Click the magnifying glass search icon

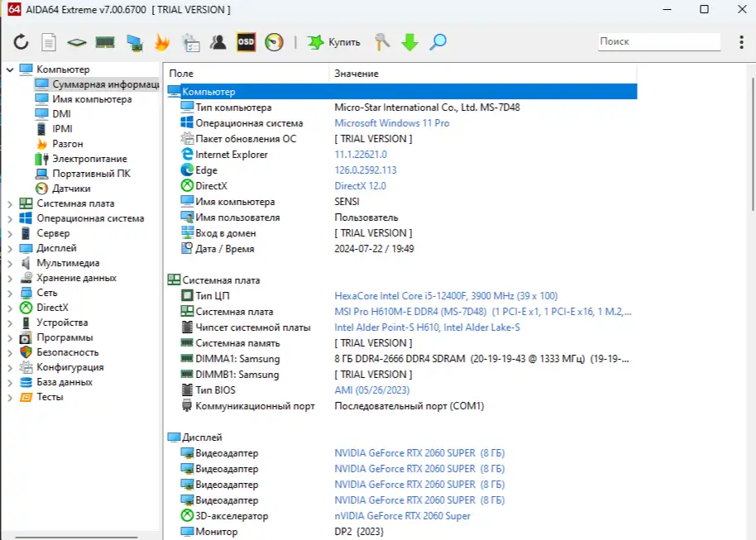[438, 41]
